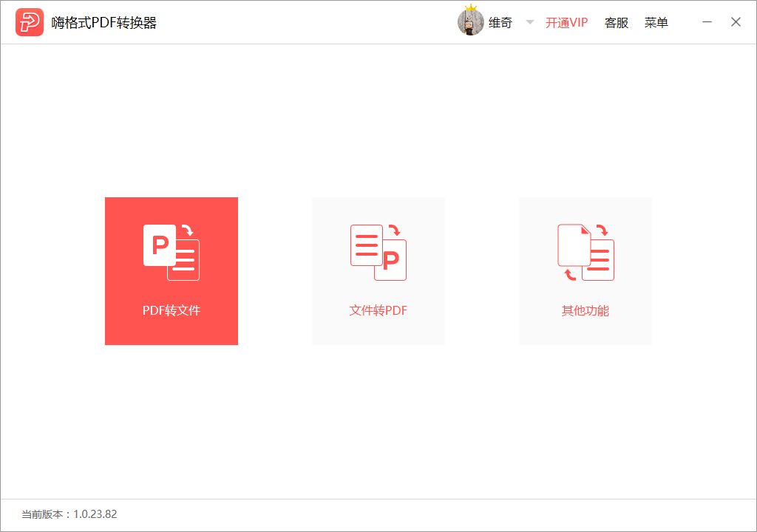This screenshot has height=532, width=757.
Task: Click the 嗨格式PDF转换器 title text
Action: click(103, 23)
